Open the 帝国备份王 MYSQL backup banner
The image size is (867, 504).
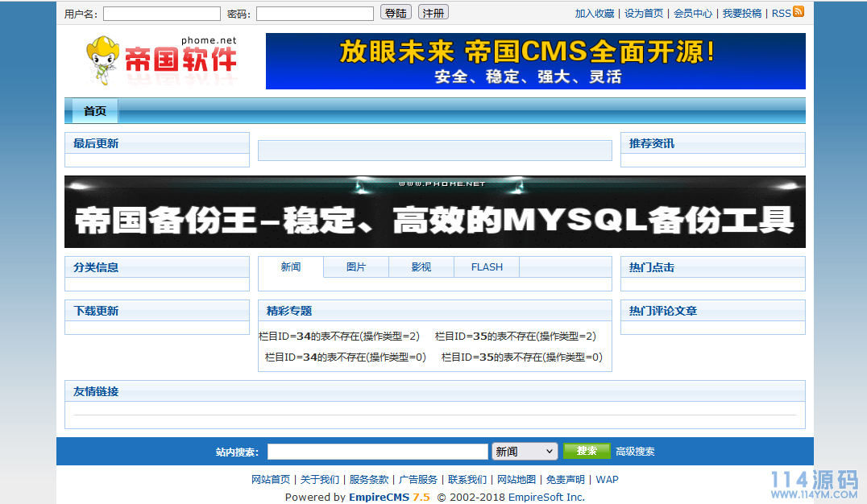pos(434,212)
